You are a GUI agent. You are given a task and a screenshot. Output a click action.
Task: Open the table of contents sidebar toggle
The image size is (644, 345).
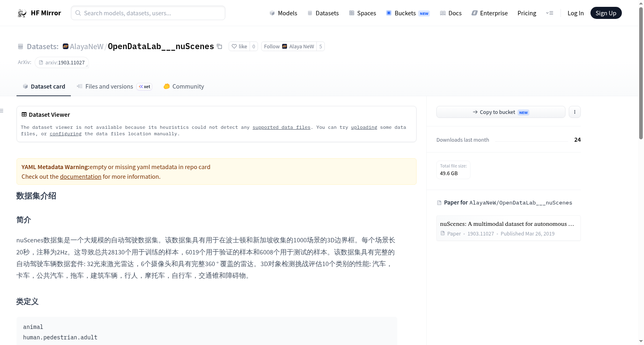click(2, 111)
